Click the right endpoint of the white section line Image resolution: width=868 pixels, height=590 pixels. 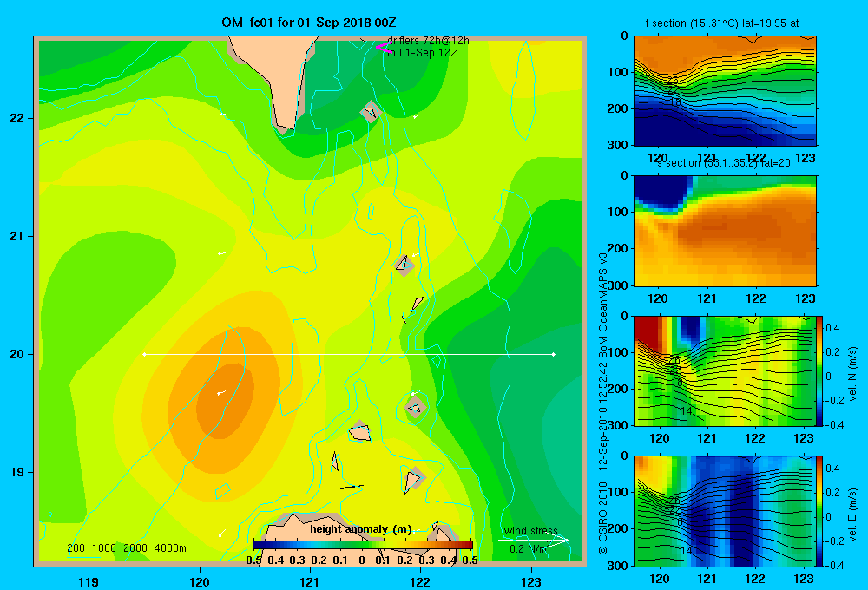click(x=553, y=354)
